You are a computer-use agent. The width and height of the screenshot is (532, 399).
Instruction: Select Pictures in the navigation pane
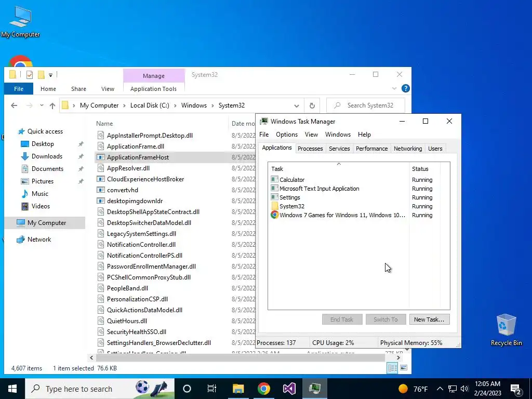(43, 181)
